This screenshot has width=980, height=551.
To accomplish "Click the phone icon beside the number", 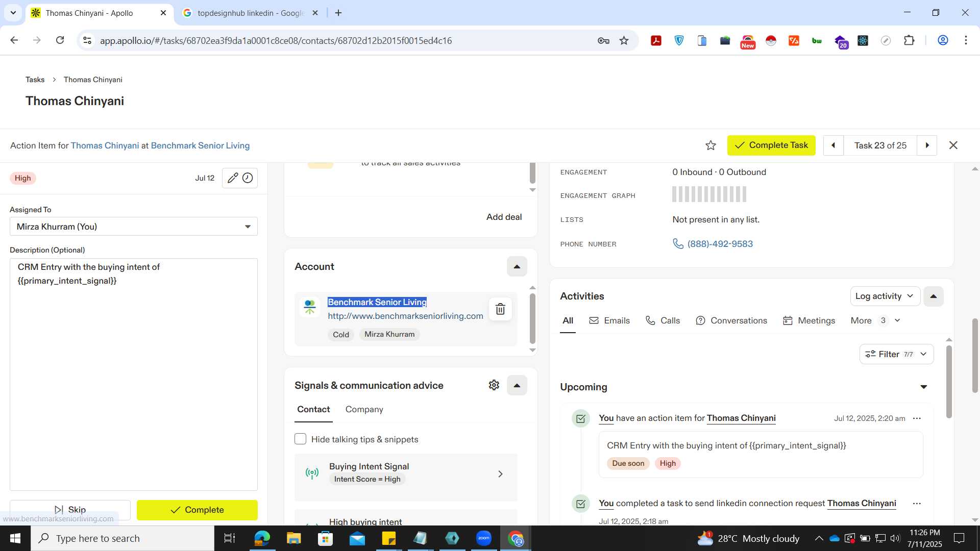I will [678, 244].
